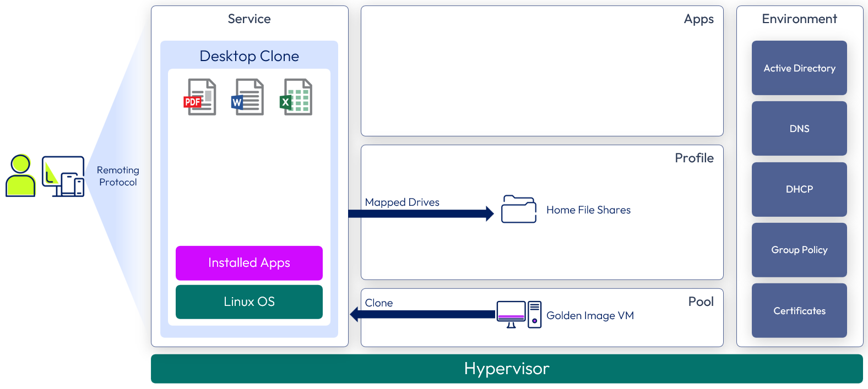This screenshot has width=868, height=389.
Task: Click the Certificates block
Action: click(x=799, y=311)
